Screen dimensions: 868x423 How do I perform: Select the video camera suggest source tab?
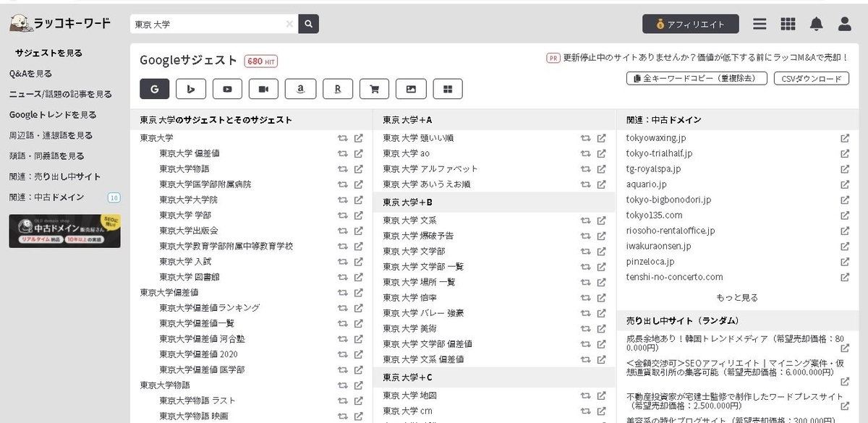(264, 89)
